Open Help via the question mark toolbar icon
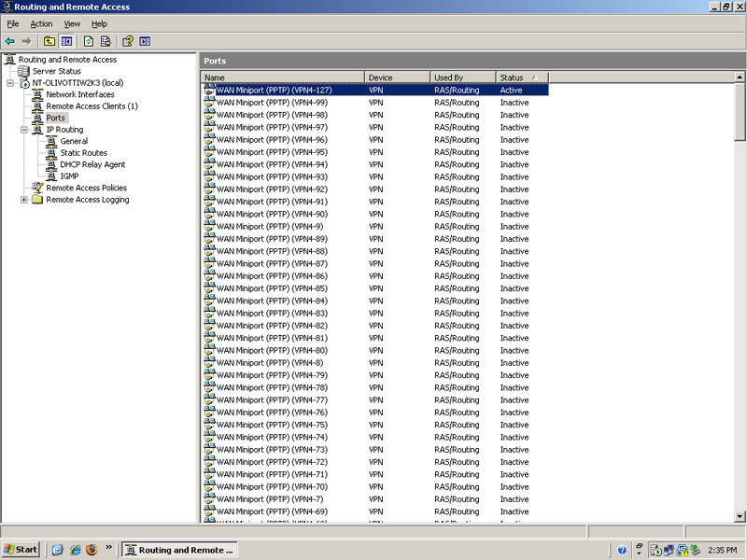Viewport: 747px width, 560px height. (x=128, y=41)
